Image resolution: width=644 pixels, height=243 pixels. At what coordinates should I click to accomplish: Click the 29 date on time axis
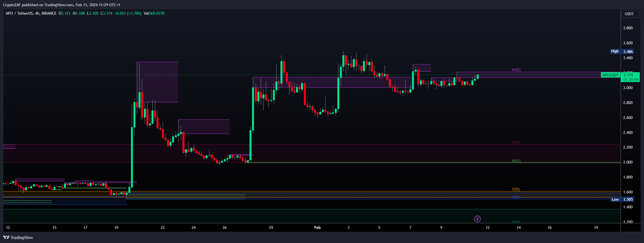pyautogui.click(x=271, y=227)
